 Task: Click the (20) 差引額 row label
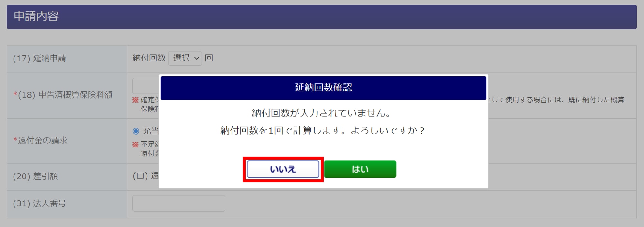coord(35,176)
